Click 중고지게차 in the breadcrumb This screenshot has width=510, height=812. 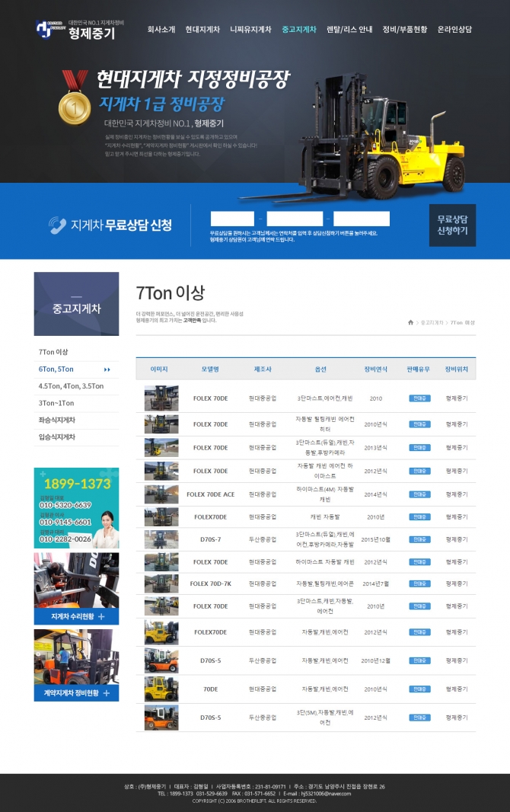[432, 323]
